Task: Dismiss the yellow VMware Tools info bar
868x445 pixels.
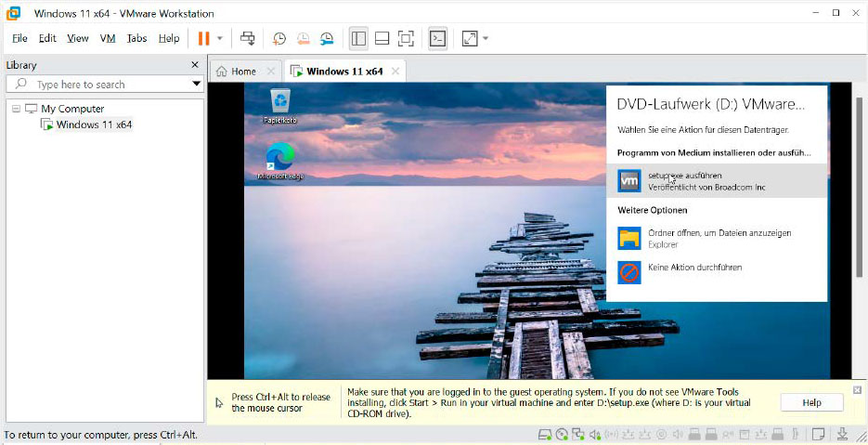Action: [857, 389]
